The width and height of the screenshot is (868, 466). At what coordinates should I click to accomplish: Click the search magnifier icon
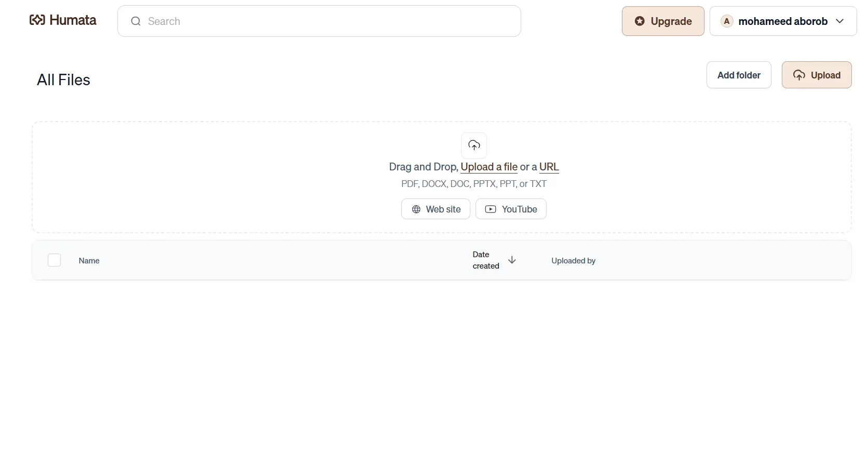pyautogui.click(x=135, y=21)
